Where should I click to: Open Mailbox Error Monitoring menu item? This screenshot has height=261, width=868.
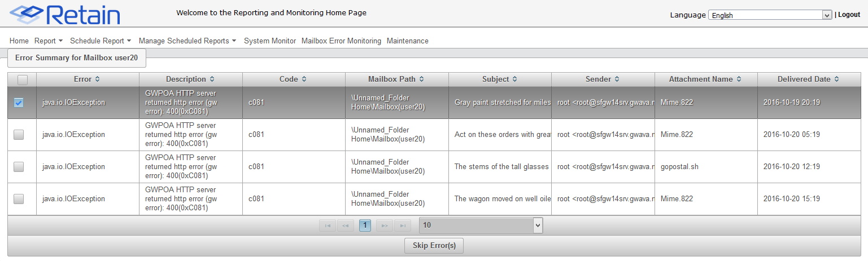(x=341, y=41)
